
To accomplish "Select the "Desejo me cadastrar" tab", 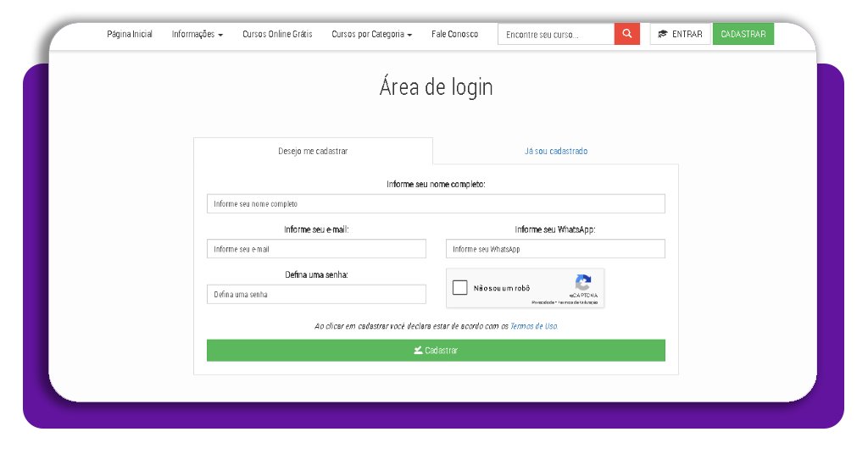I will (313, 151).
